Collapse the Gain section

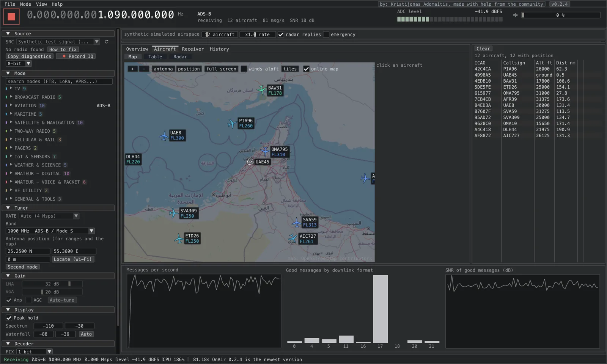coord(58,276)
